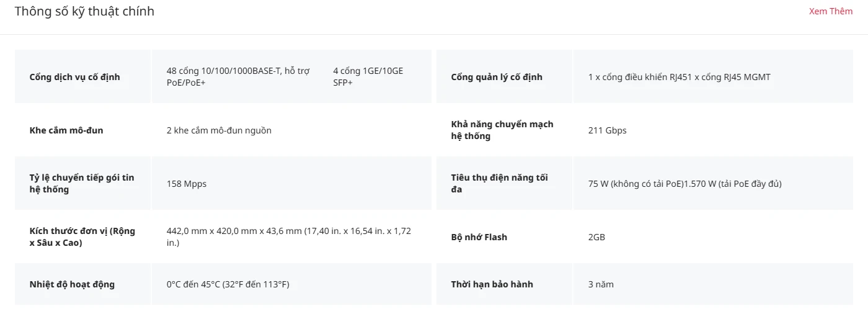
Task: Select text 48 cổng 10/100/1000BASE-T, hỗ trợ PoE/PoE+
Action: click(238, 77)
